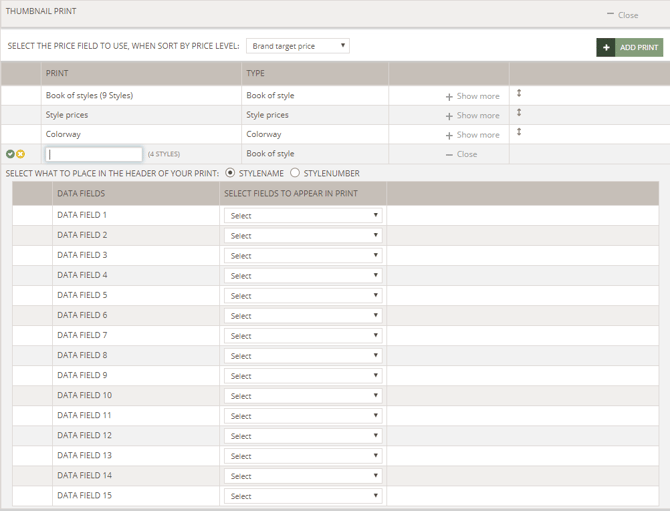Viewport: 670px width, 511px height.
Task: Collapse the new print row with Close
Action: pyautogui.click(x=461, y=154)
